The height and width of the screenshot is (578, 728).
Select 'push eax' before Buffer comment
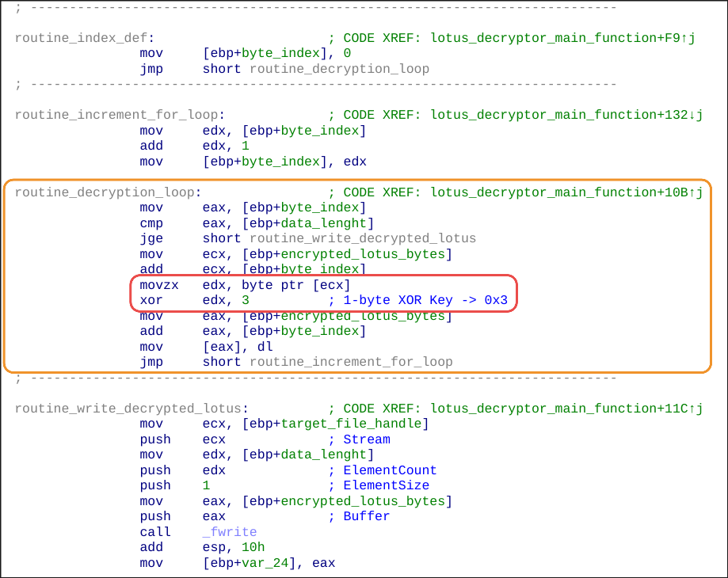click(182, 516)
